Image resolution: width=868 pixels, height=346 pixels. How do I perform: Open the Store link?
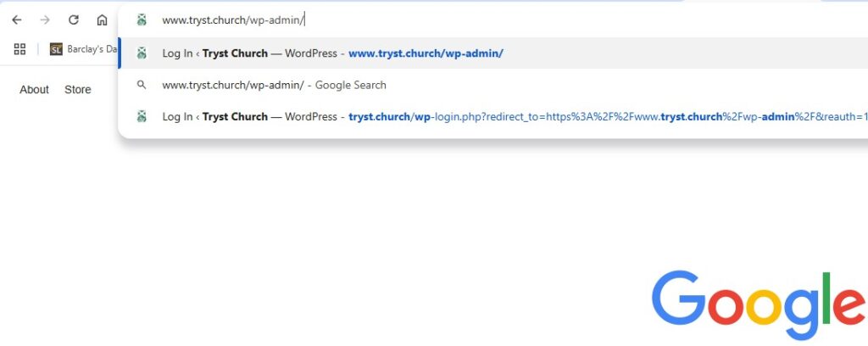(x=77, y=90)
